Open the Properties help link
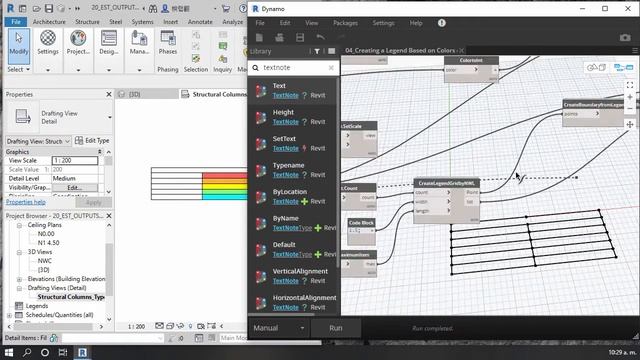640x360 pixels. point(25,202)
